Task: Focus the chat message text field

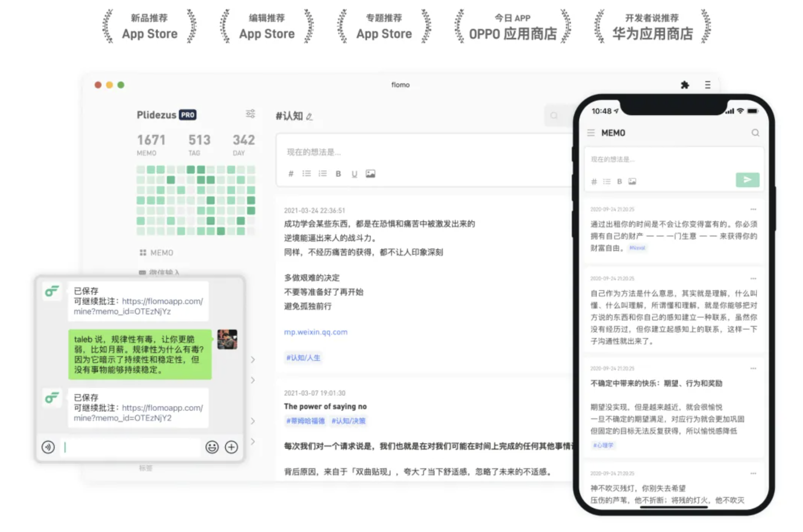Action: (x=130, y=448)
